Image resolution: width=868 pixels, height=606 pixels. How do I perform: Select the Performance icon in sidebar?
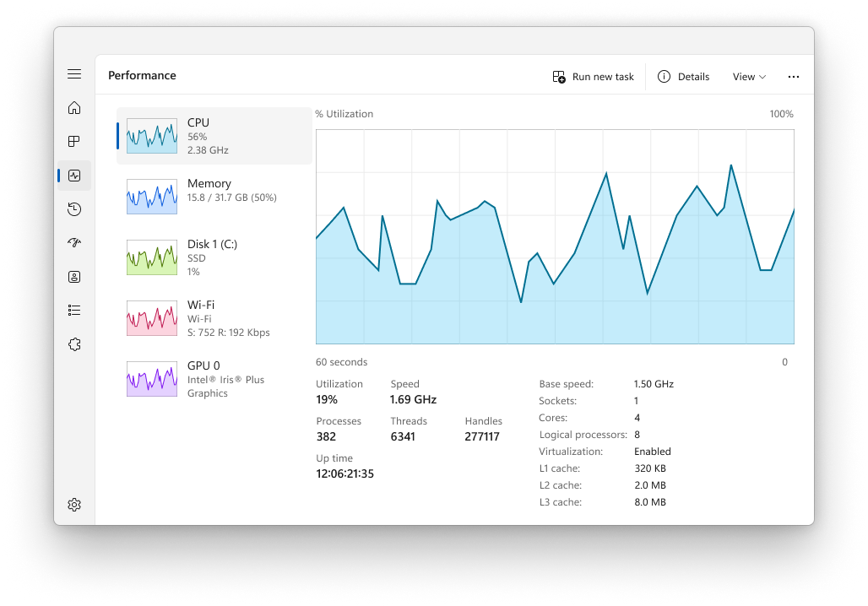pyautogui.click(x=74, y=176)
